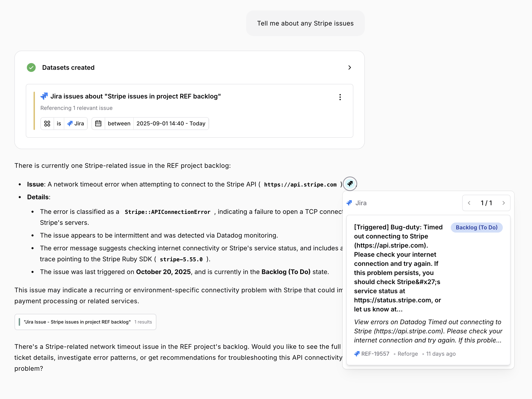Click the Jira icon next to REF-19557

[357, 354]
